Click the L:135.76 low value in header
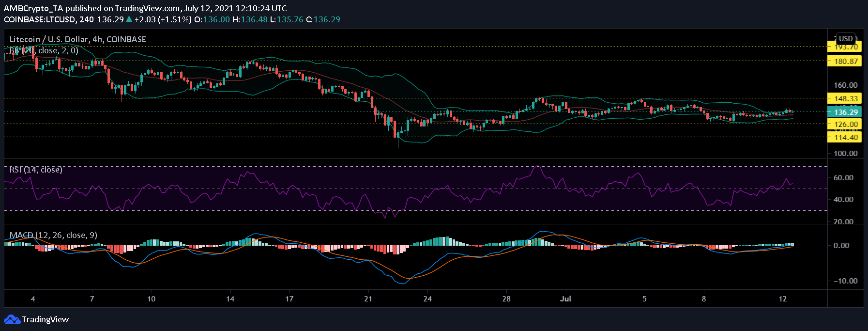This screenshot has height=331, width=868. click(287, 19)
